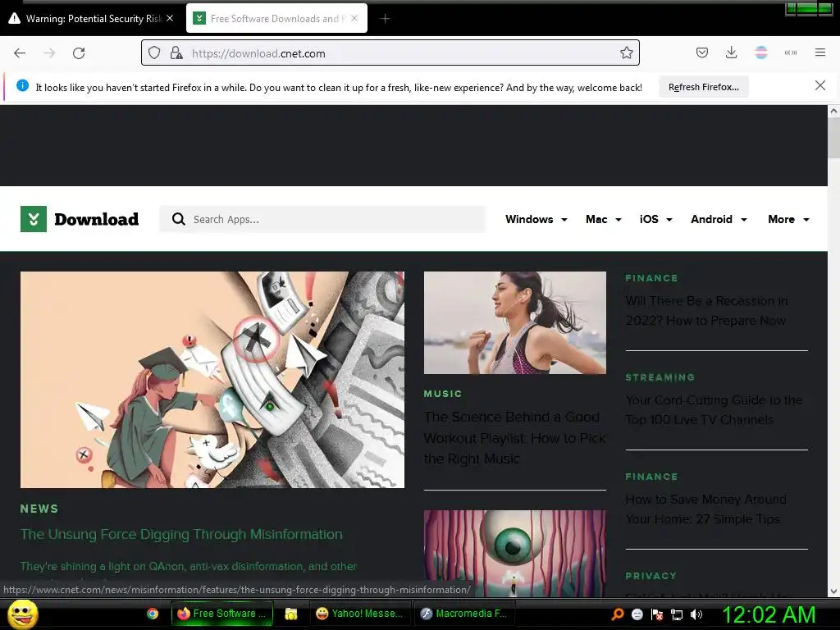
Task: Click the striped circular extension icon
Action: [x=760, y=52]
